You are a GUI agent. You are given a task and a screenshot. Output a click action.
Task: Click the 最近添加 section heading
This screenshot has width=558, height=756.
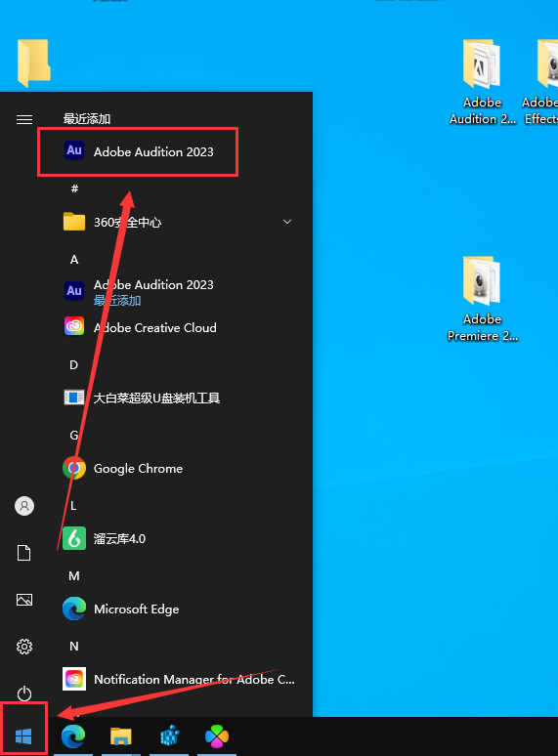point(87,118)
